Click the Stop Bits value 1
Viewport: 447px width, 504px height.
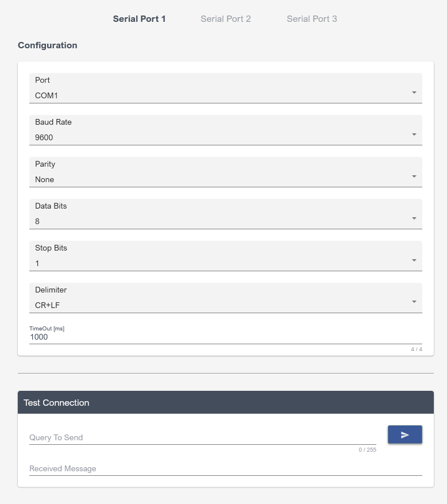37,263
